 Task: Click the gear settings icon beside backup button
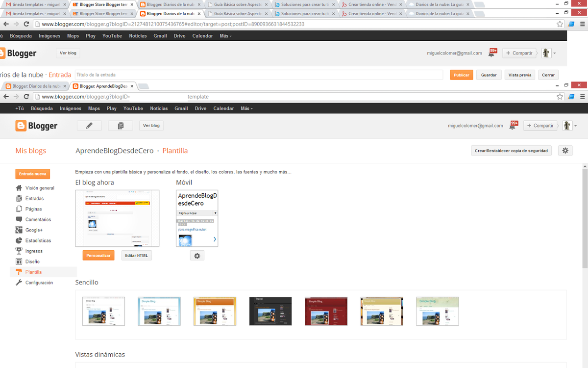tap(565, 151)
